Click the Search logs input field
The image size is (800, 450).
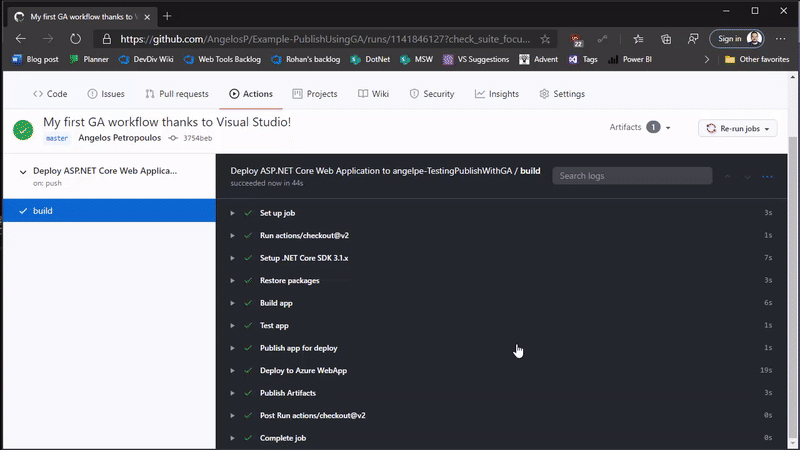click(631, 176)
